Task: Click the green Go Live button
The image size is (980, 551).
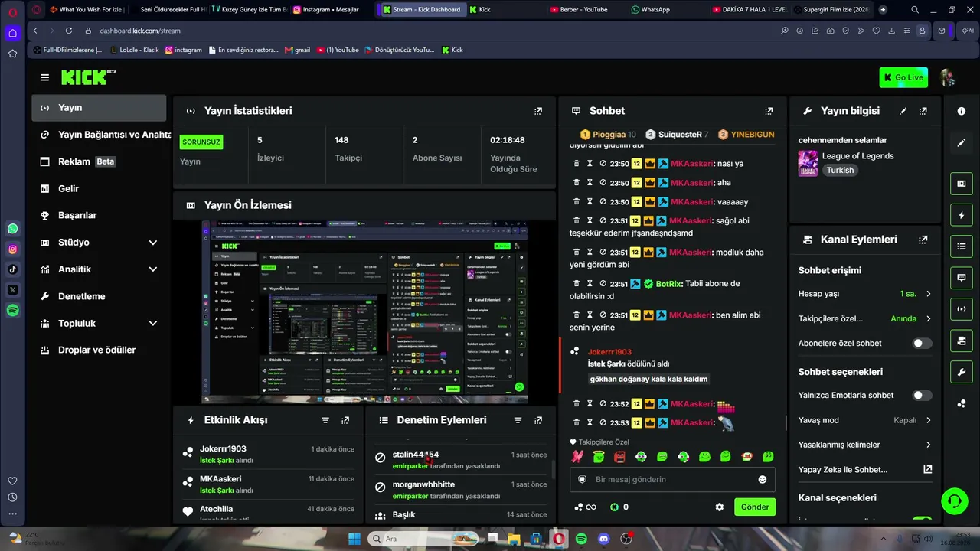Action: [903, 77]
